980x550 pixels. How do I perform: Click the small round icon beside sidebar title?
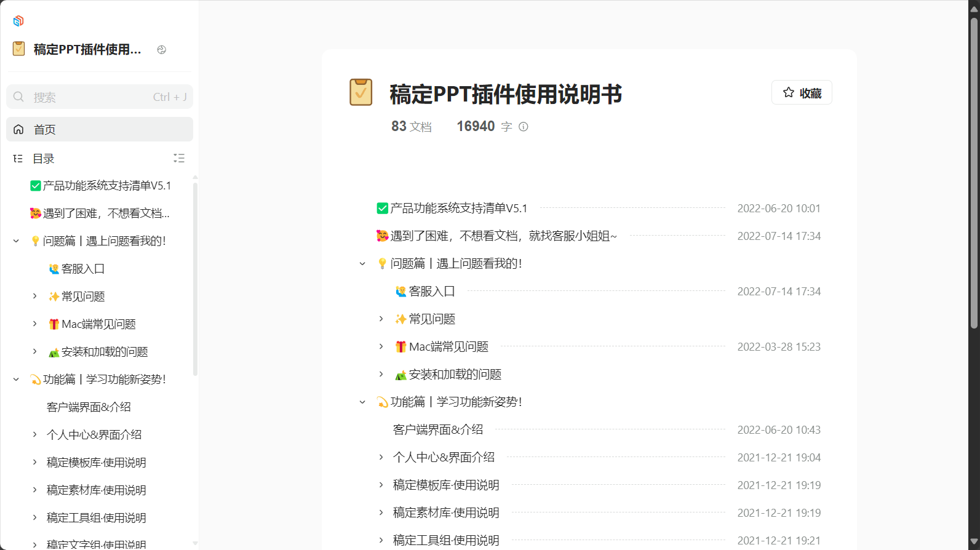click(x=162, y=50)
